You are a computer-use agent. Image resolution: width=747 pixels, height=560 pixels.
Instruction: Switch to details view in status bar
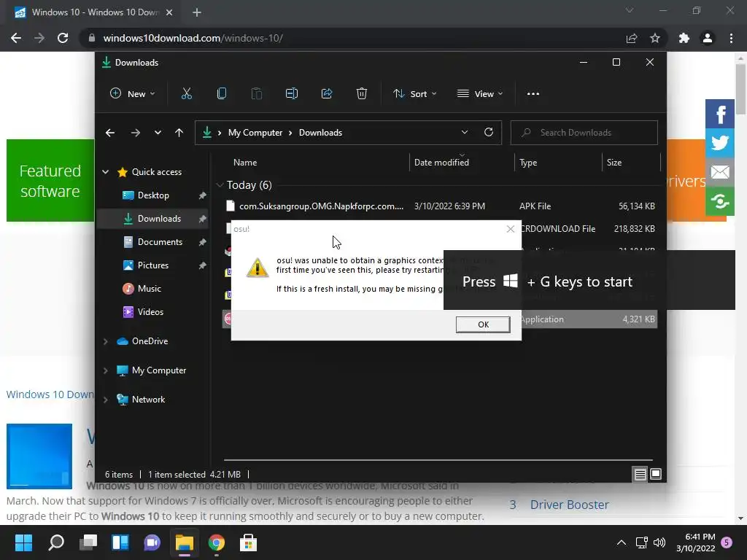[x=640, y=474]
